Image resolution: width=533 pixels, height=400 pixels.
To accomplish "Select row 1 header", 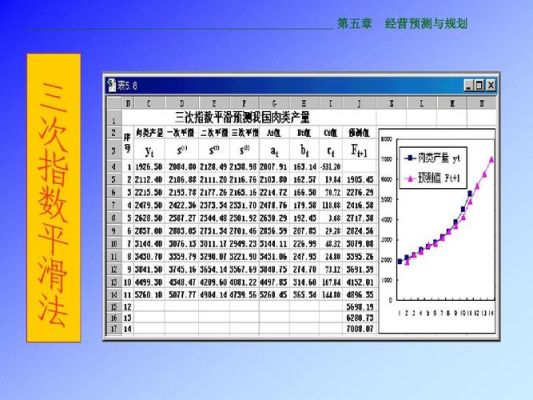I will [114, 118].
